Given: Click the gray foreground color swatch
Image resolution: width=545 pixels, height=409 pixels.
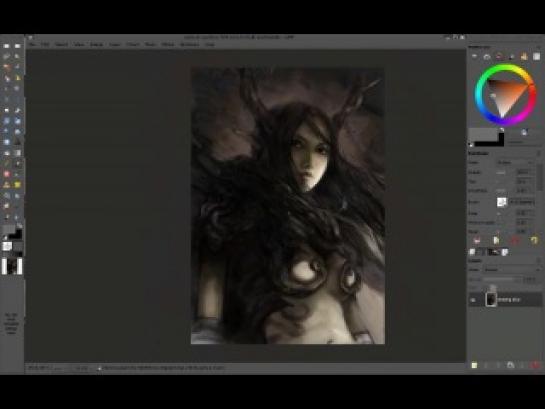Looking at the screenshot, I should (x=482, y=134).
